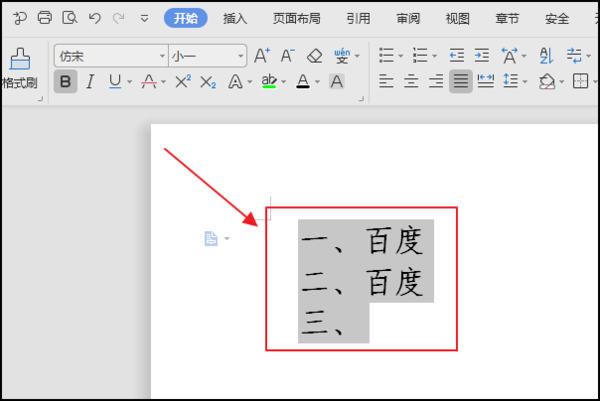The width and height of the screenshot is (600, 401).
Task: Apply bullet list formatting
Action: [x=386, y=56]
